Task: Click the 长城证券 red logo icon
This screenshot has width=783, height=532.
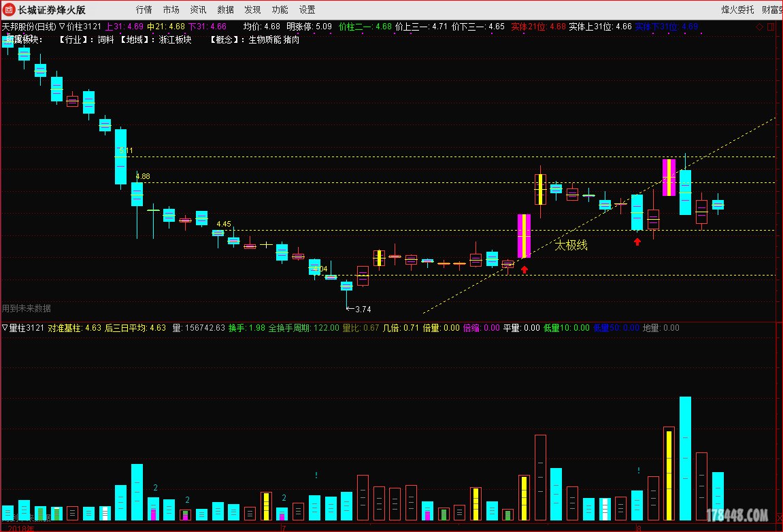Action: tap(9, 10)
